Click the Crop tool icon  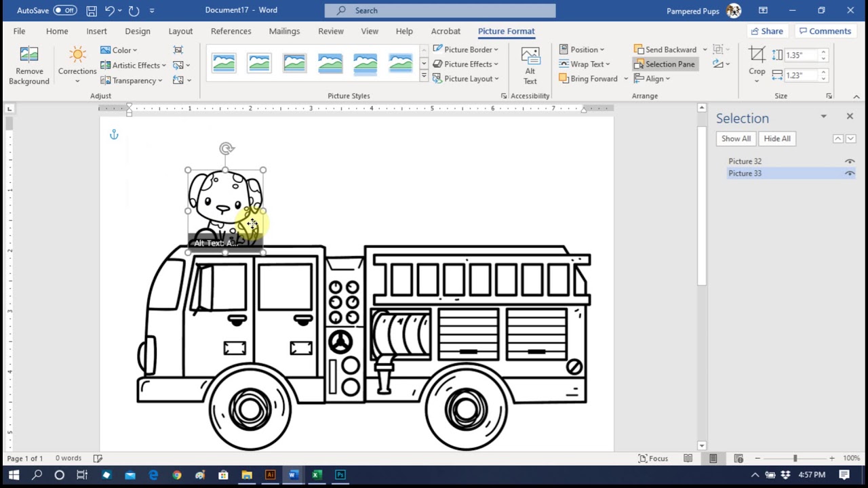757,56
